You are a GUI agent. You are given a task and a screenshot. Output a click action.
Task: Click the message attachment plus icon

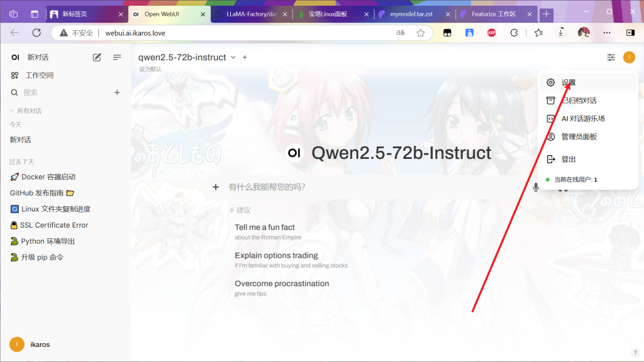tap(216, 187)
